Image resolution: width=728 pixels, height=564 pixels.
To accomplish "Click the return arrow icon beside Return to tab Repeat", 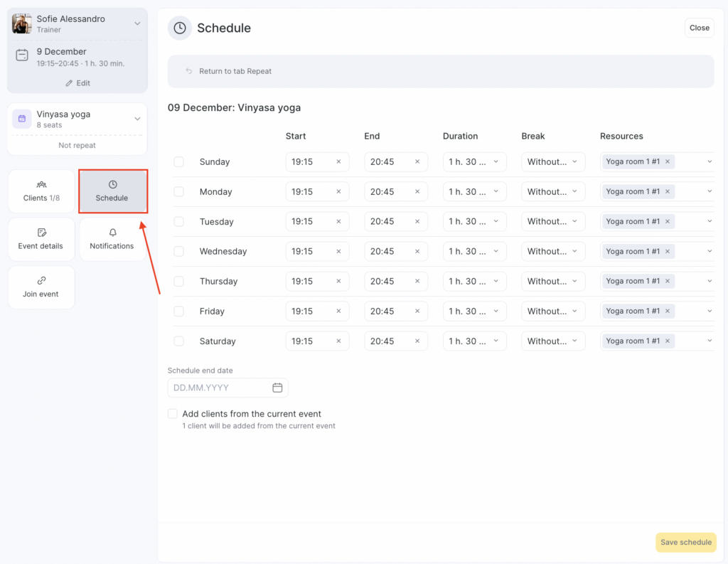I will [x=189, y=71].
